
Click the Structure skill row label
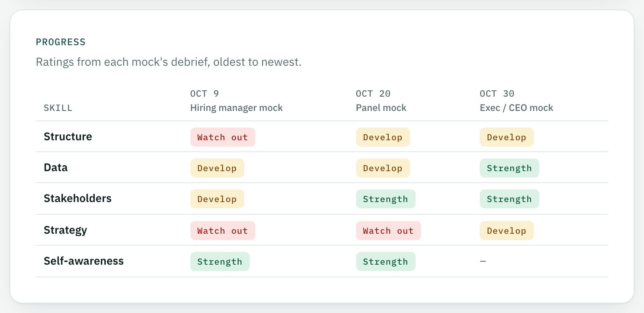point(68,137)
